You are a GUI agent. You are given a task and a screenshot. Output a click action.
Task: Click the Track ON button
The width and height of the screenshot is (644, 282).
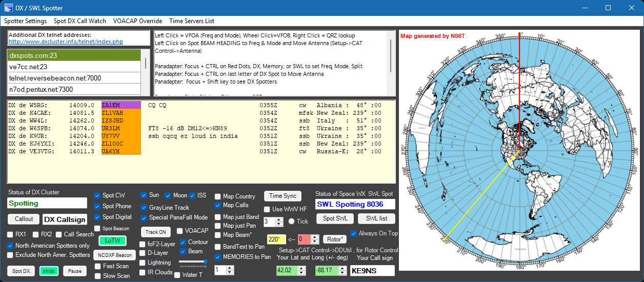coord(156,232)
